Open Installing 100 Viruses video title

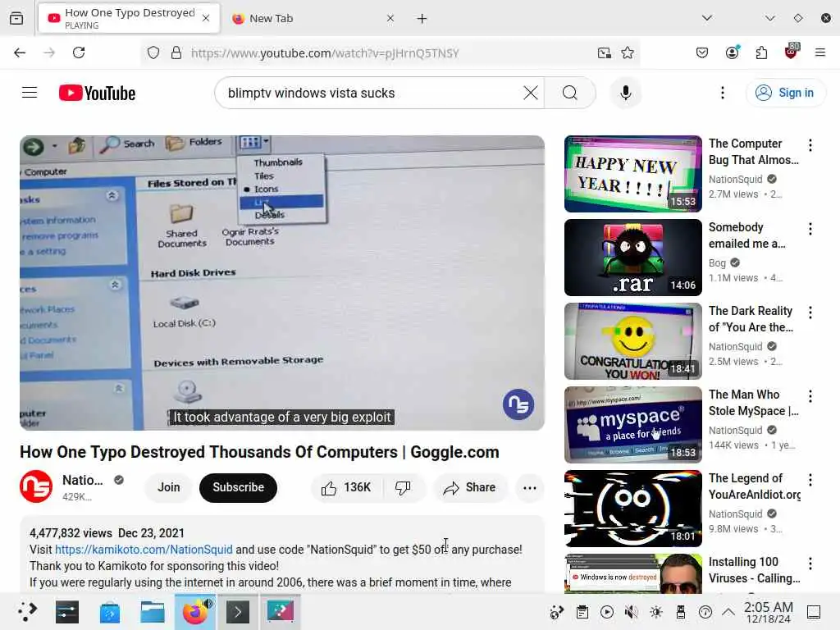[x=754, y=569]
